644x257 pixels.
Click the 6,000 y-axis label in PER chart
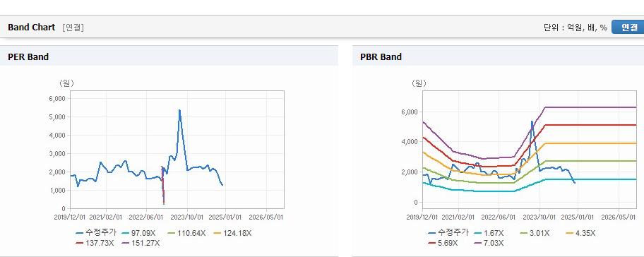57,99
